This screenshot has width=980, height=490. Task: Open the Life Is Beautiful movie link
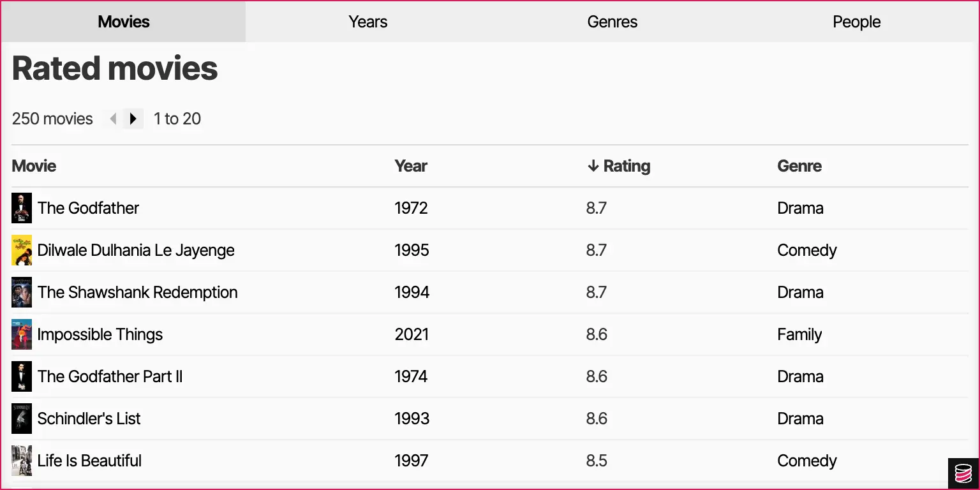(x=89, y=461)
